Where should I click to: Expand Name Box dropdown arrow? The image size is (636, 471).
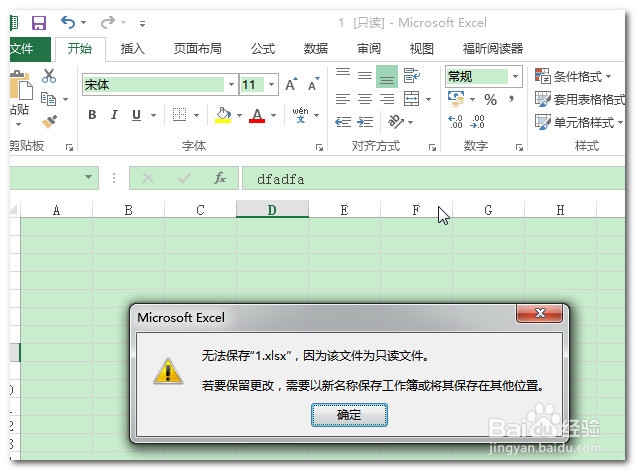(88, 177)
